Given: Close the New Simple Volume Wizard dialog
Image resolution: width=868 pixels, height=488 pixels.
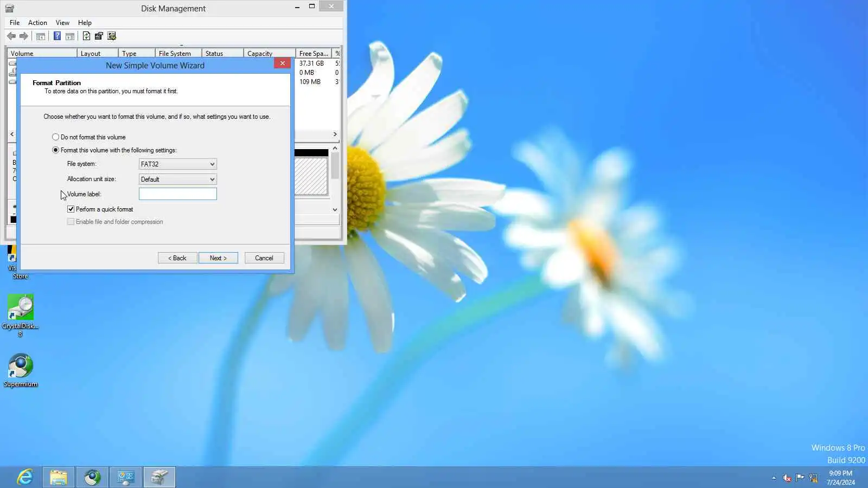Looking at the screenshot, I should 282,63.
